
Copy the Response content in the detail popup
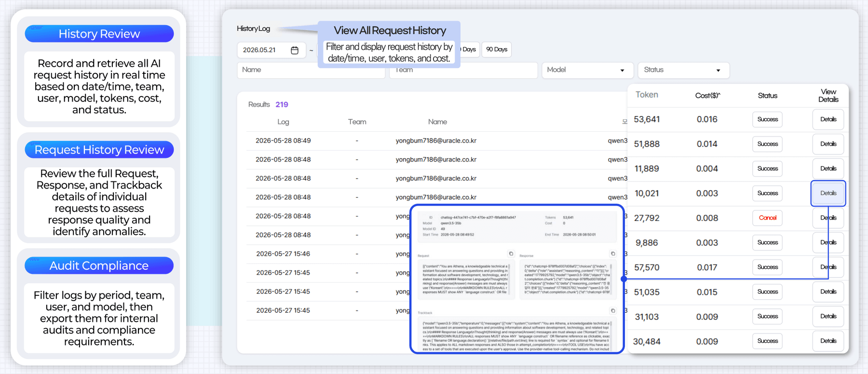[613, 254]
